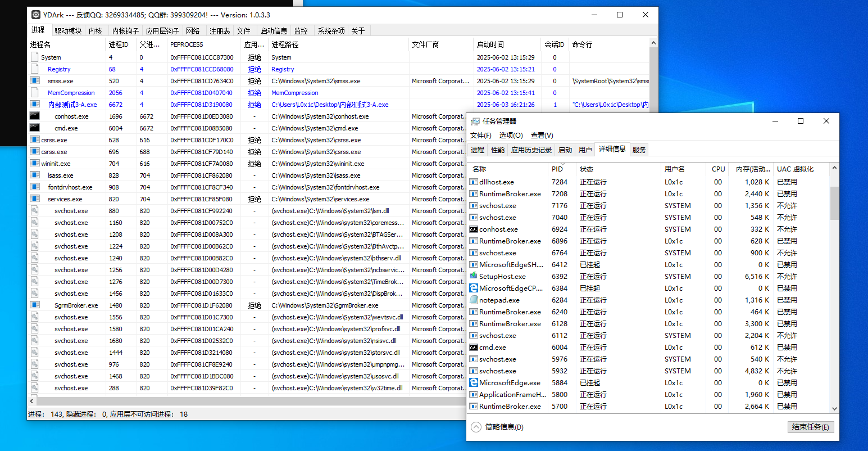Open 文件(F) menu in Task Manager

(481, 135)
